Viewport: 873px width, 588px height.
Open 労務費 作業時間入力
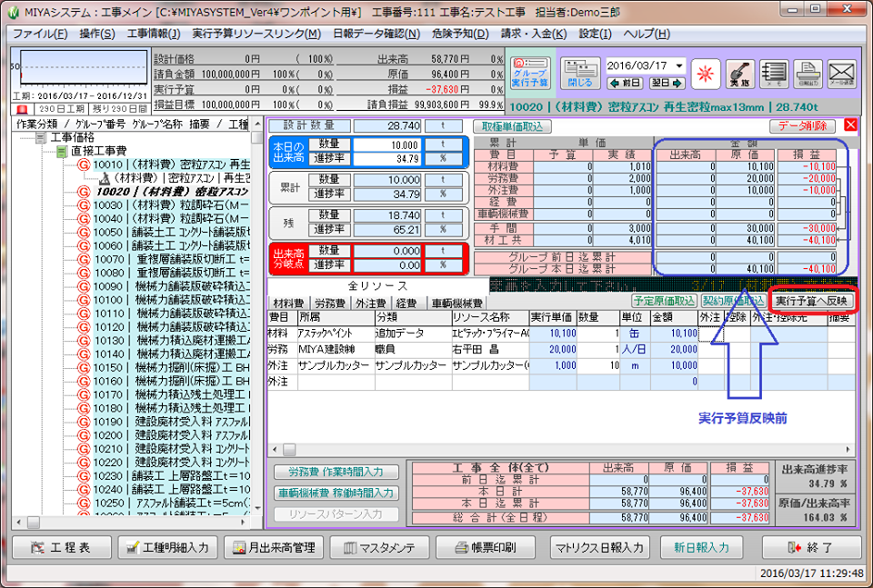click(x=336, y=472)
